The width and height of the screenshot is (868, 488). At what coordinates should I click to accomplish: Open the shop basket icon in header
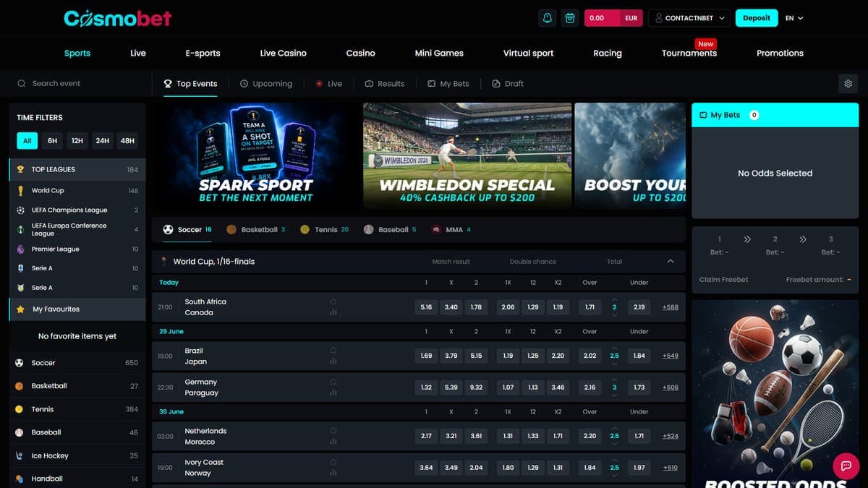(x=570, y=18)
